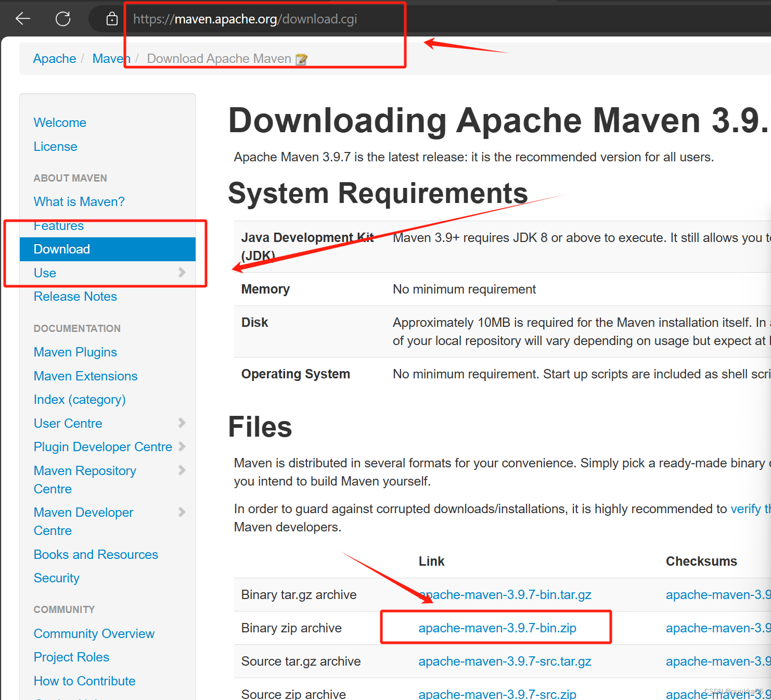Download apache-maven-3.9.7-bin.tar.gz
This screenshot has height=700, width=771.
click(x=505, y=595)
